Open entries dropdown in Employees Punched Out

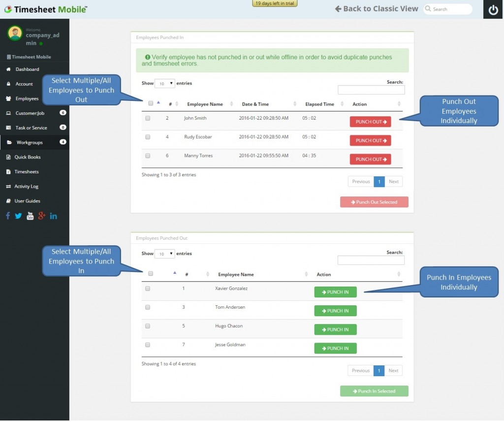coord(165,254)
